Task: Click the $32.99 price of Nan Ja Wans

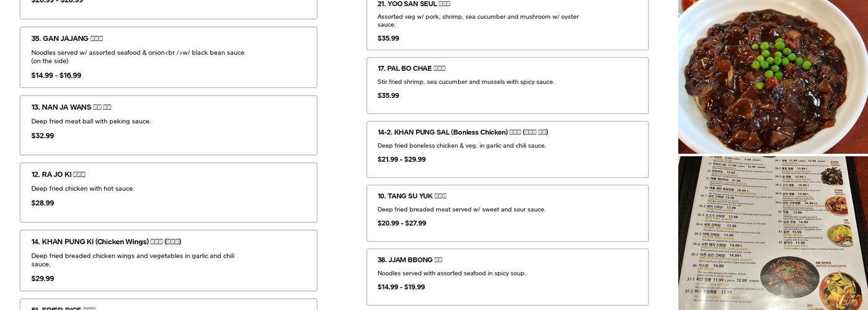Action: [43, 136]
